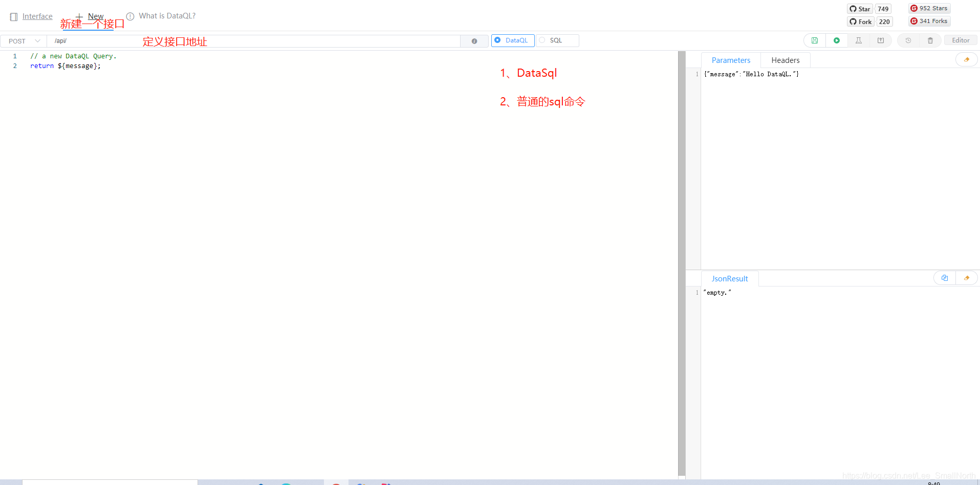View interface history with the clock icon

pyautogui.click(x=909, y=40)
